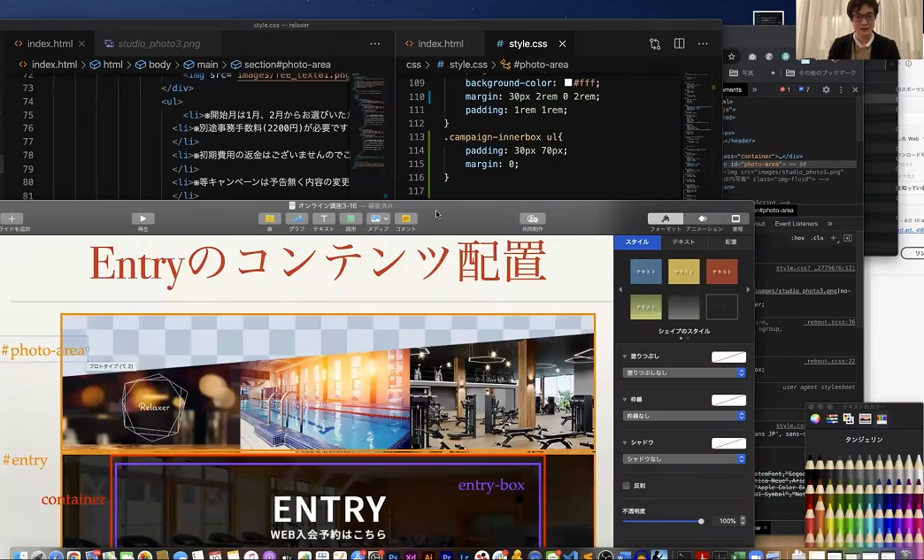Screen dimensions: 924x560
Task: Open the studio_photo3.png editor tab
Action: coord(152,43)
